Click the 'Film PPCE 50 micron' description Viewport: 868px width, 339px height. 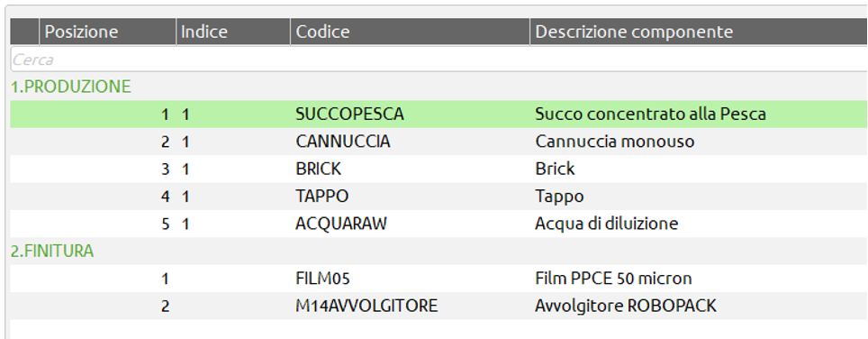613,278
